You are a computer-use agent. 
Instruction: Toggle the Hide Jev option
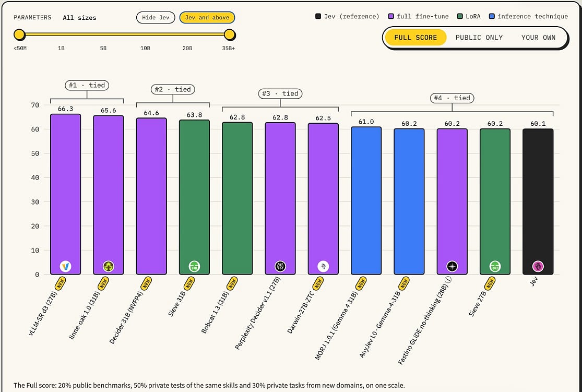[x=156, y=17]
